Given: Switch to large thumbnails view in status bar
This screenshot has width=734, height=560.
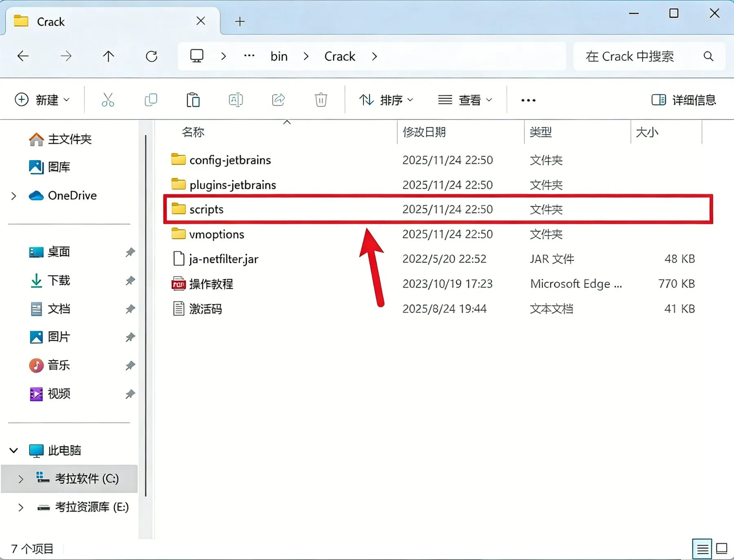Looking at the screenshot, I should click(x=722, y=549).
